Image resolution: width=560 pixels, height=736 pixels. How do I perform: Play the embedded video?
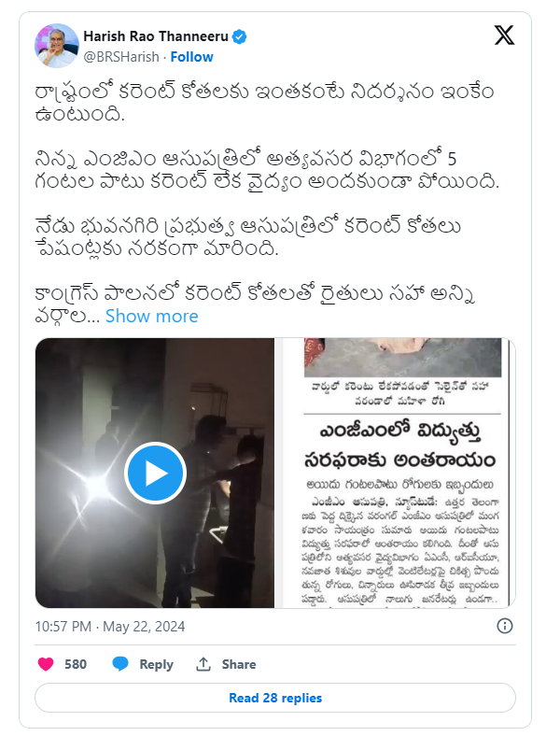pos(155,473)
